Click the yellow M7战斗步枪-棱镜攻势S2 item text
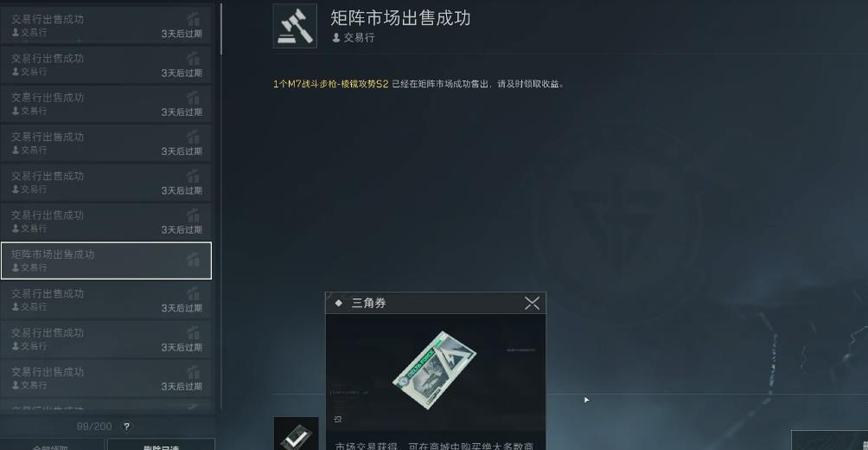 tap(330, 84)
